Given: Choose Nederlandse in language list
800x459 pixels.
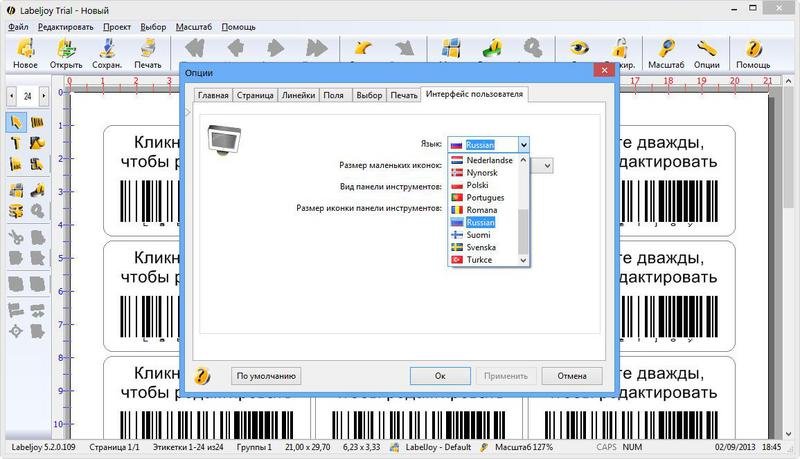Looking at the screenshot, I should click(484, 160).
